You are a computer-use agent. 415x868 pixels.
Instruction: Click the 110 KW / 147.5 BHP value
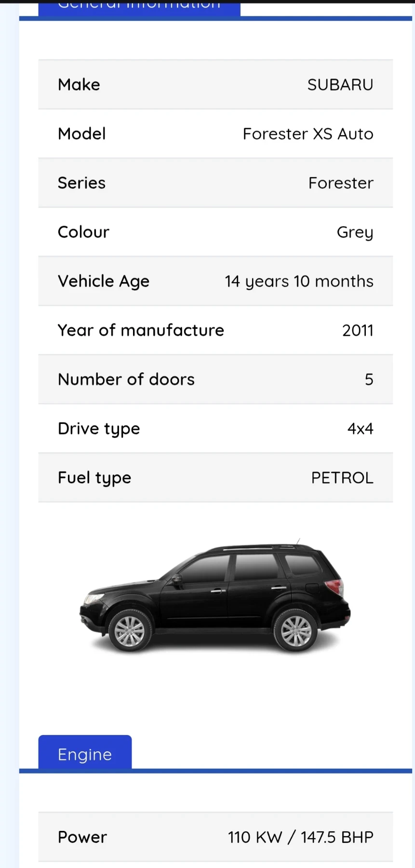click(x=300, y=837)
